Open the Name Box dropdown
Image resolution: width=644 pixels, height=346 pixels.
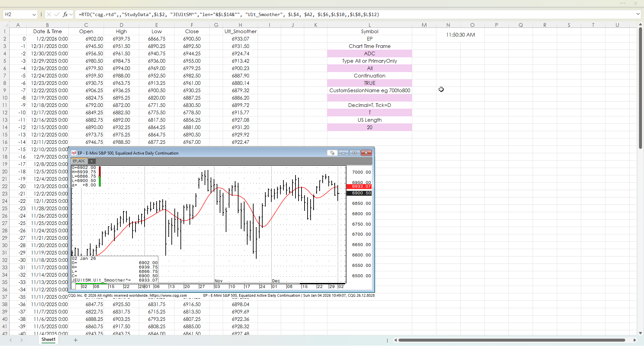tap(34, 15)
